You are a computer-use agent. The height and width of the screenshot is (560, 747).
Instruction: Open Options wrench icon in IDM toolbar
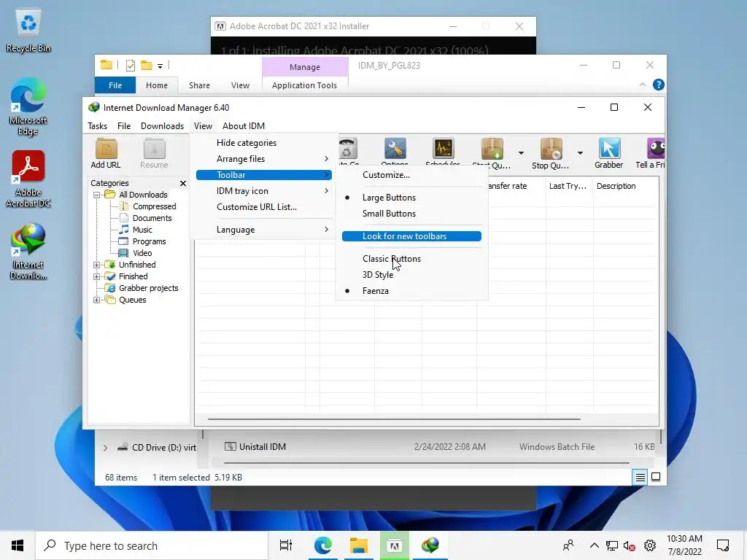(395, 152)
